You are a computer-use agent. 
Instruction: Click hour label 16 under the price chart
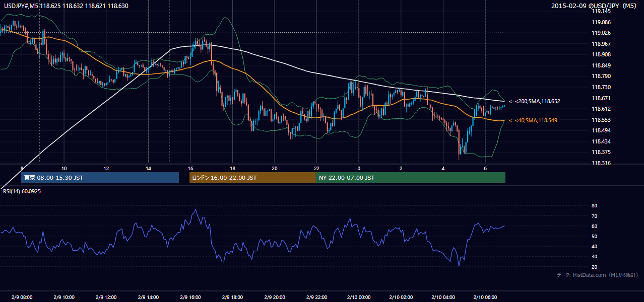pyautogui.click(x=190, y=168)
